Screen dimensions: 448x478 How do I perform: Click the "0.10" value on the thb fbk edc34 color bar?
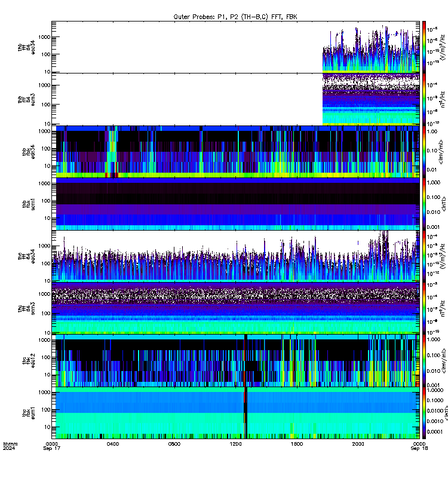click(432, 151)
